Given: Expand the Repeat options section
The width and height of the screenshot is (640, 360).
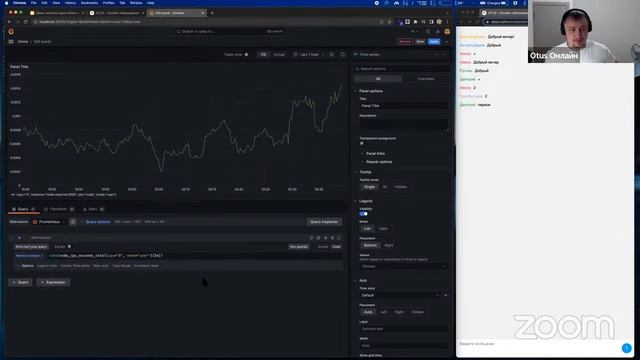Looking at the screenshot, I should coord(379,162).
